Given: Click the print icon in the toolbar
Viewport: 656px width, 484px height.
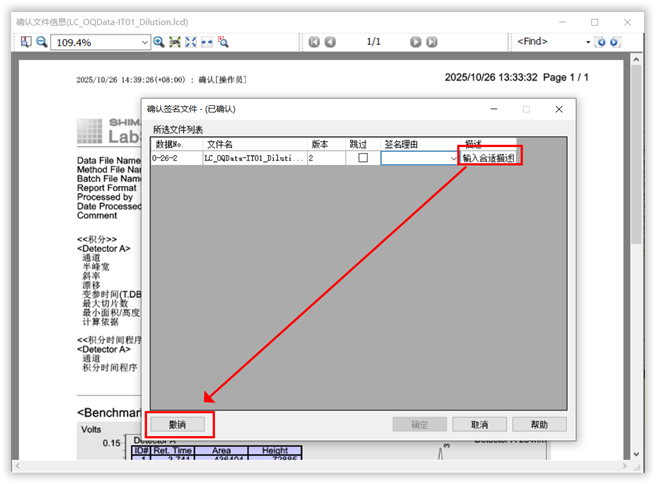Looking at the screenshot, I should pos(26,42).
